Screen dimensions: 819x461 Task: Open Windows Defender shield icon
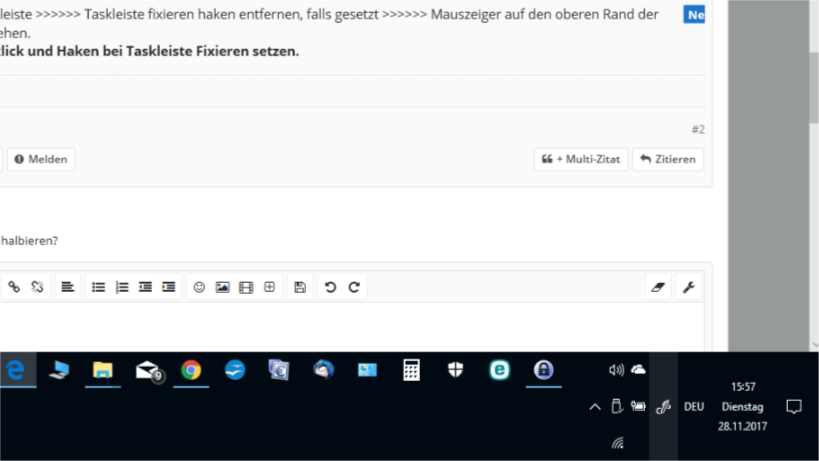click(x=455, y=370)
